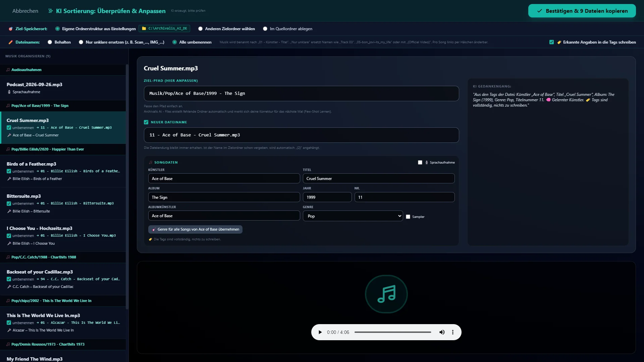Collapse the Pop/Billie Eilish/2020 group header

pos(63,149)
